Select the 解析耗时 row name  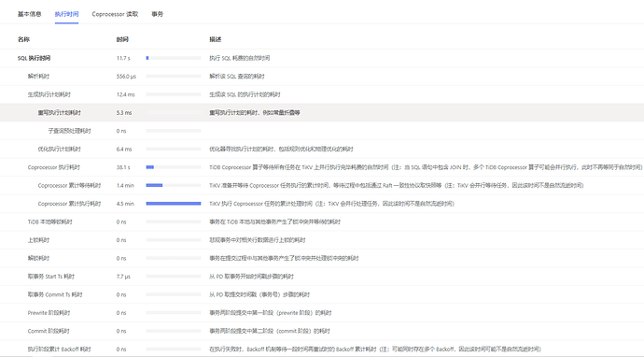[38, 76]
